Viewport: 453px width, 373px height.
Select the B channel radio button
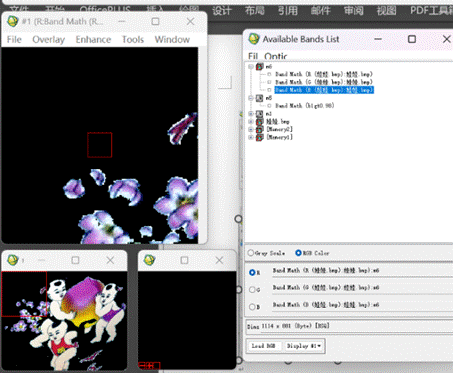252,307
